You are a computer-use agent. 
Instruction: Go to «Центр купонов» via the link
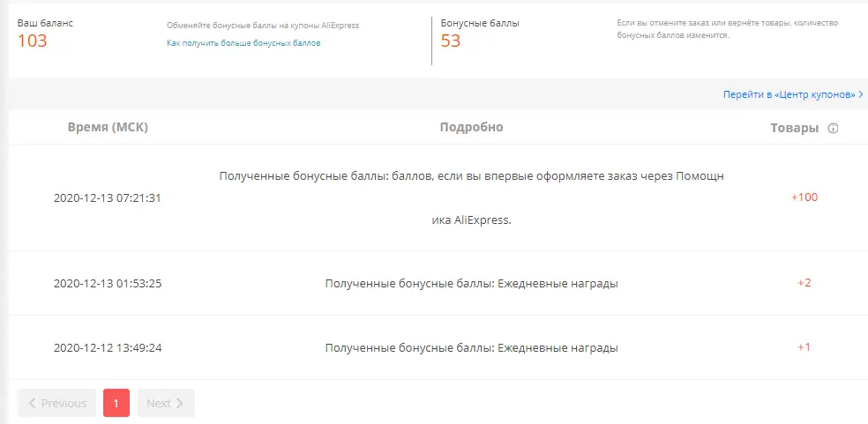793,94
